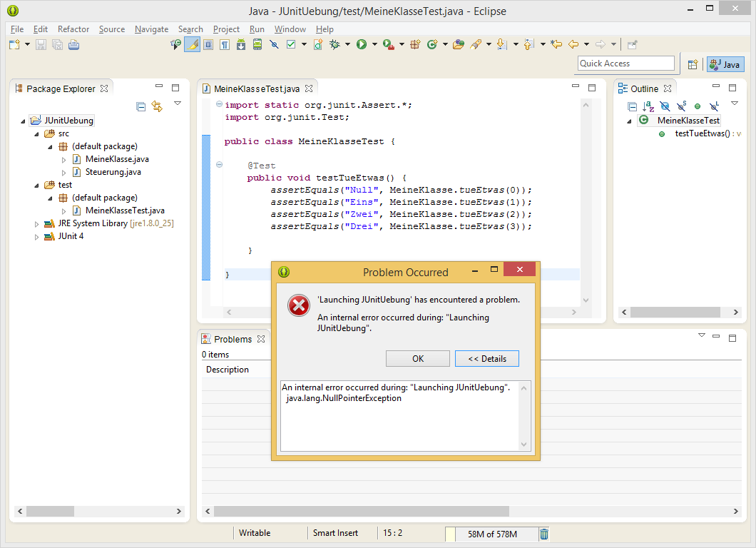Open the Source menu
The image size is (756, 548).
tap(112, 29)
